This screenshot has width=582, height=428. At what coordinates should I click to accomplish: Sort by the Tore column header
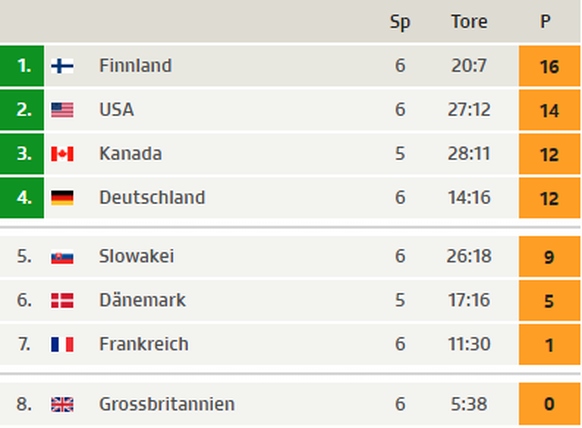(x=469, y=22)
